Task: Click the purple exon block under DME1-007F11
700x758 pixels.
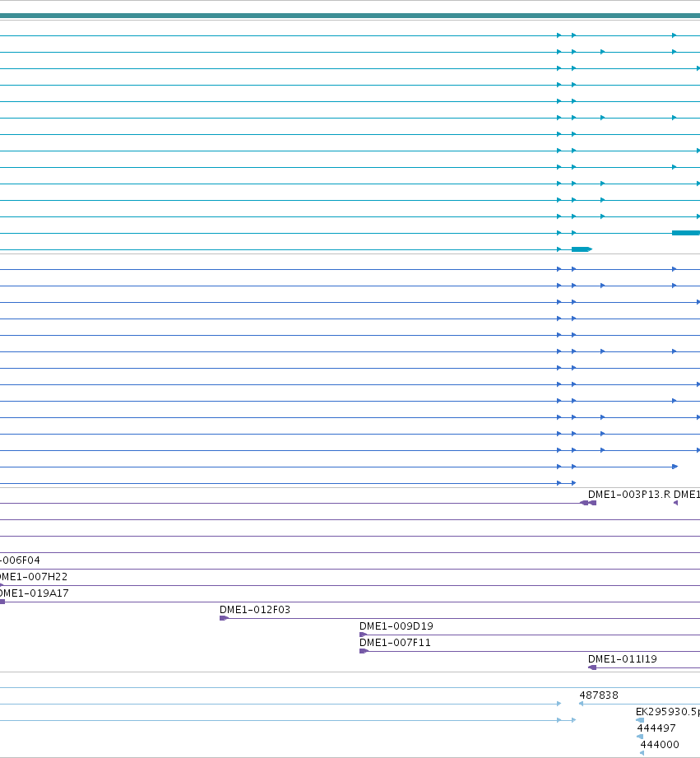Action: pos(364,651)
